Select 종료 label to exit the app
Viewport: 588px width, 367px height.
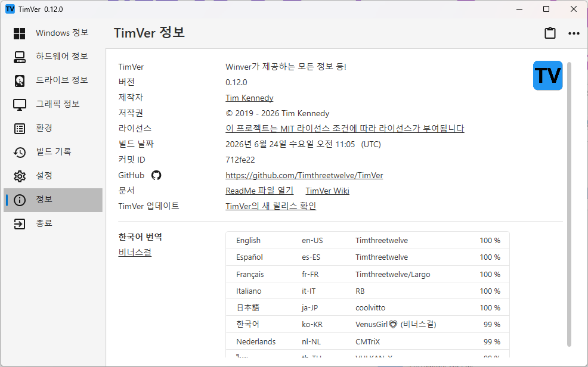(x=44, y=223)
